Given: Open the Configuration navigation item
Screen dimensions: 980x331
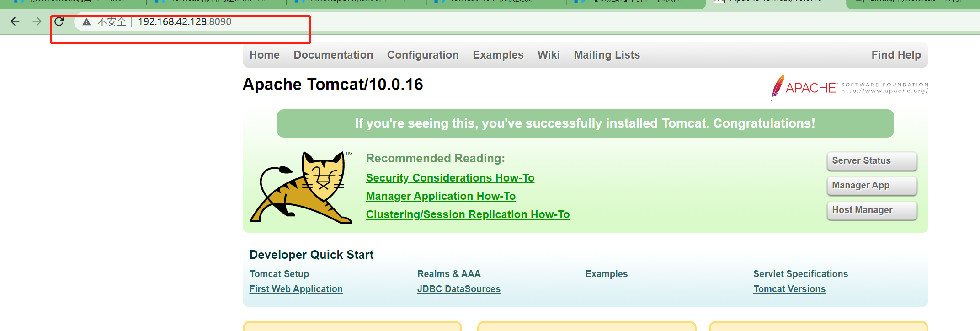Looking at the screenshot, I should point(423,55).
